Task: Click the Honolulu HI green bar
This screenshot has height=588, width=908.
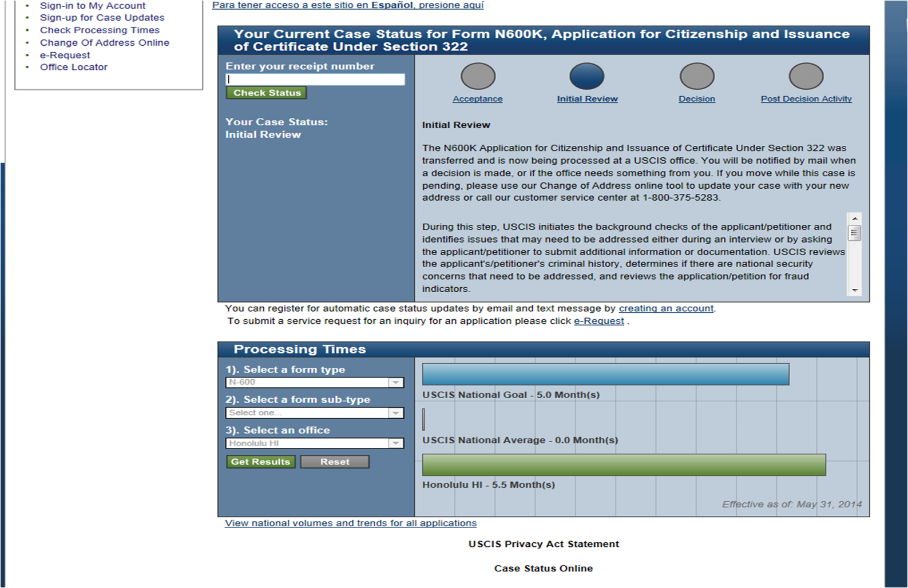Action: pyautogui.click(x=624, y=465)
